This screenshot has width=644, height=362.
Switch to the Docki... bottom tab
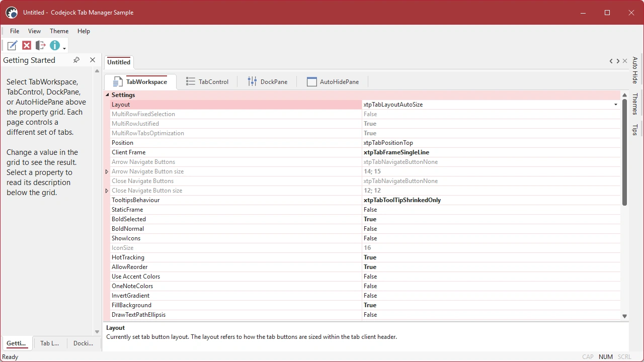83,343
